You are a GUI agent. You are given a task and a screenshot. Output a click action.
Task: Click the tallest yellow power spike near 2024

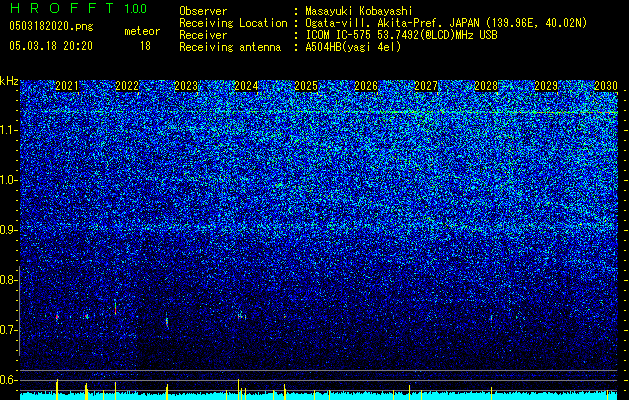pyautogui.click(x=238, y=389)
